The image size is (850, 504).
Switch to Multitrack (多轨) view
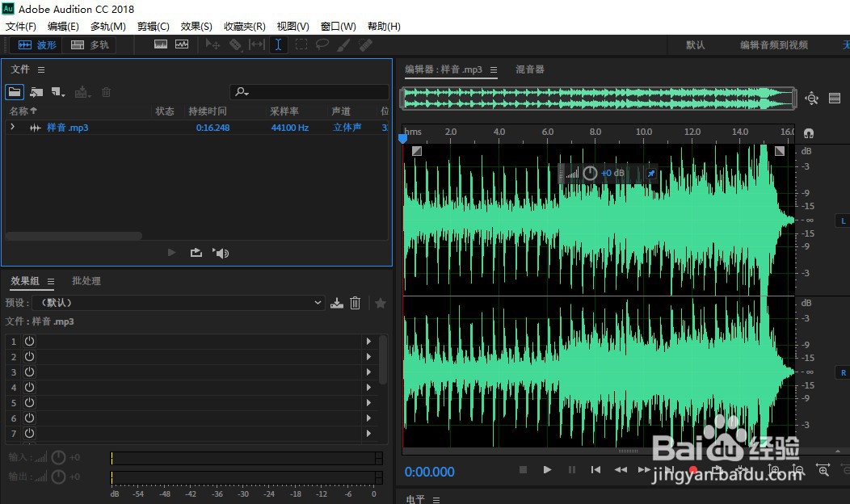(90, 45)
